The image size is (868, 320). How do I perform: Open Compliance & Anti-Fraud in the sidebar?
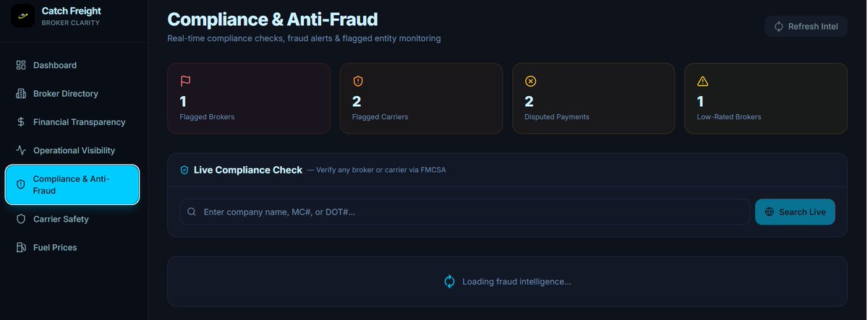(72, 185)
